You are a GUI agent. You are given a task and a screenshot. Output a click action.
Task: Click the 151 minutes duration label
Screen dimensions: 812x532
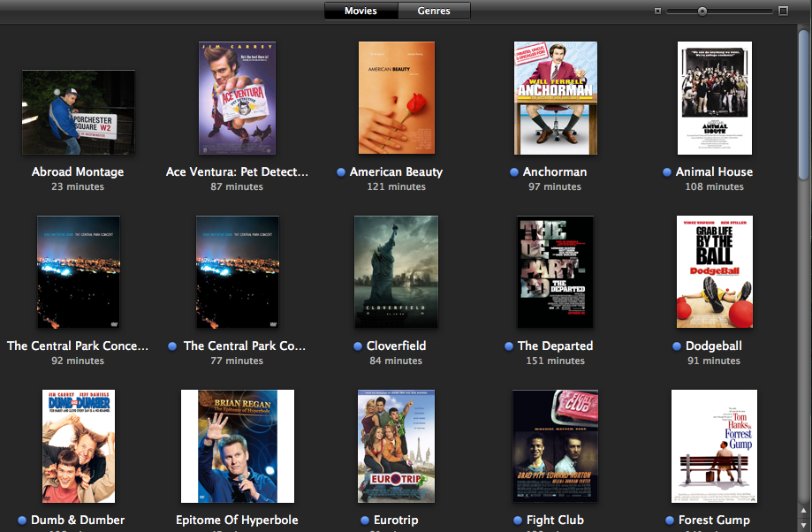pyautogui.click(x=555, y=361)
